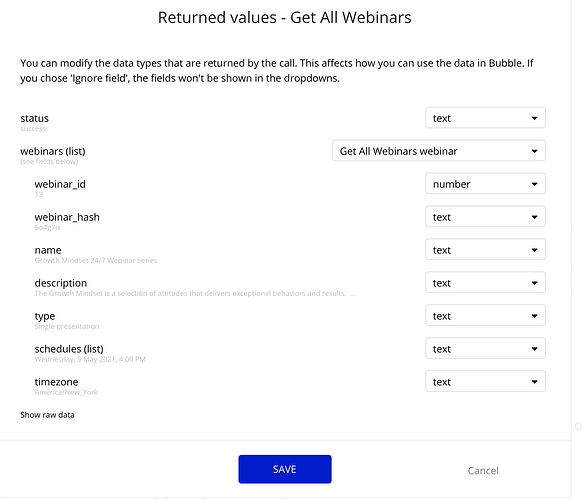The image size is (583, 500).
Task: Show raw data of the call
Action: coord(47,415)
